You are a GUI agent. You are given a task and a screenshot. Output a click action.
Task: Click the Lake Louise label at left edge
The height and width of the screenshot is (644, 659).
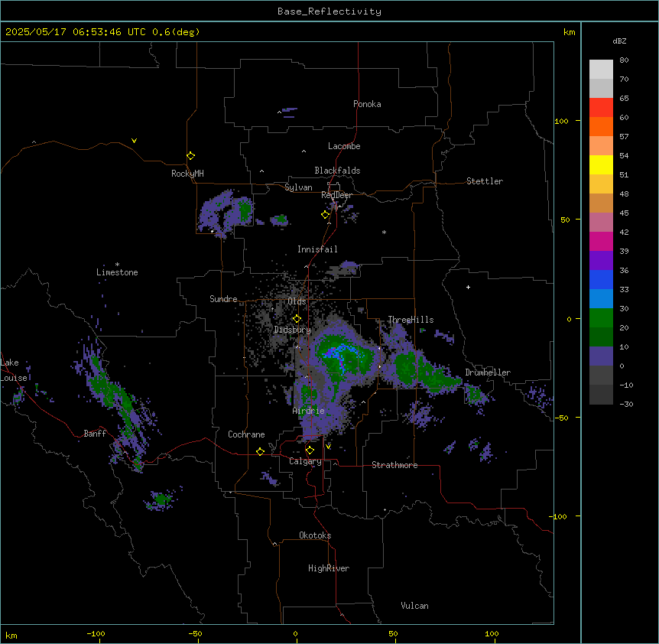point(12,370)
